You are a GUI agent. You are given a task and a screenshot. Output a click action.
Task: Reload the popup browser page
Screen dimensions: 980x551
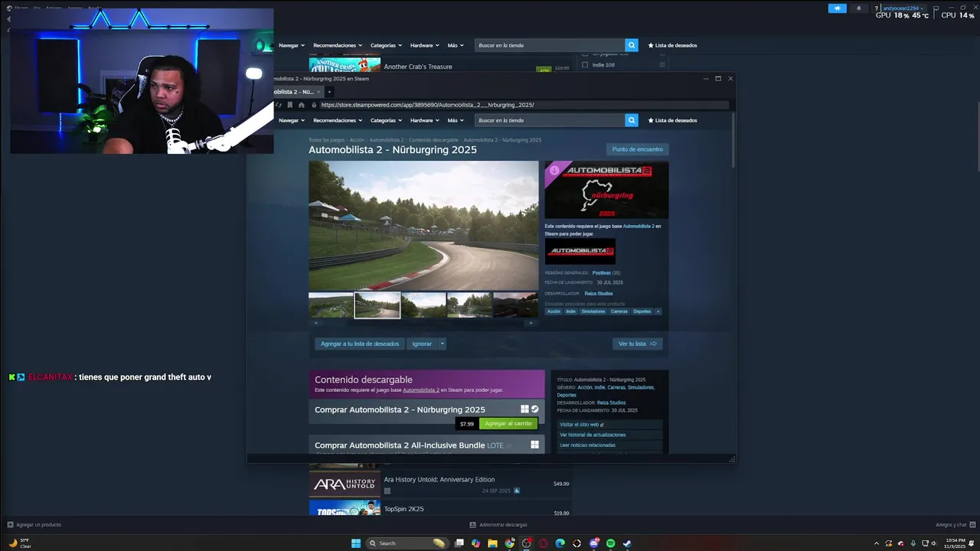[x=279, y=105]
